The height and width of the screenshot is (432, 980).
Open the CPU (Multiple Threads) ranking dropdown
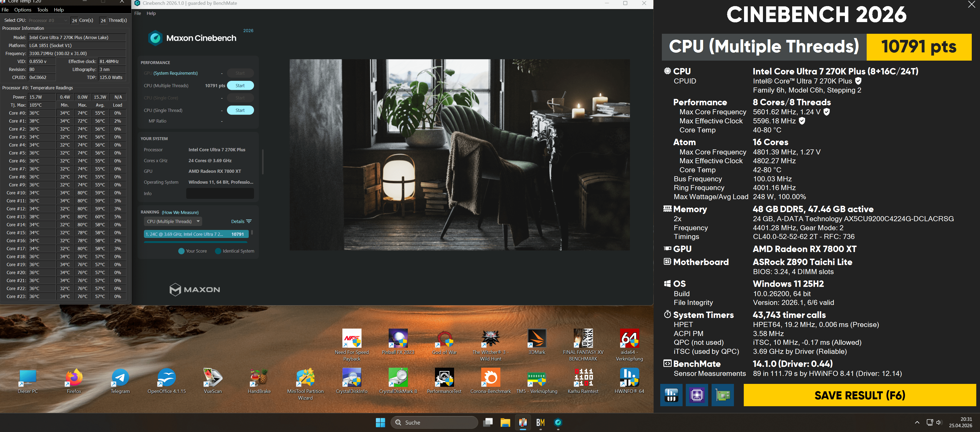click(x=173, y=221)
